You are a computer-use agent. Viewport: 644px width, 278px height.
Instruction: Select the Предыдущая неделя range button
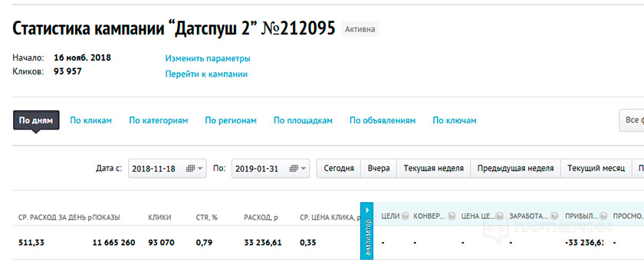click(x=515, y=168)
